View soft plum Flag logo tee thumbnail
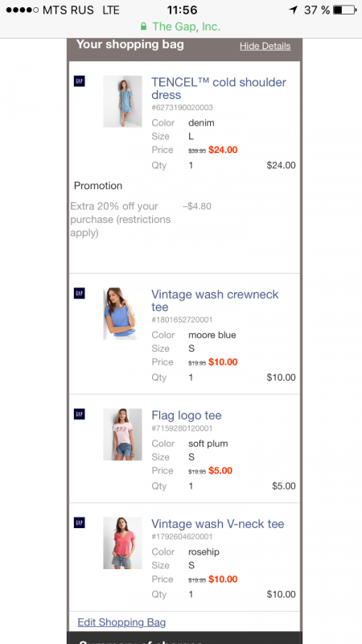Viewport: 362px width, 644px height. pos(122,434)
